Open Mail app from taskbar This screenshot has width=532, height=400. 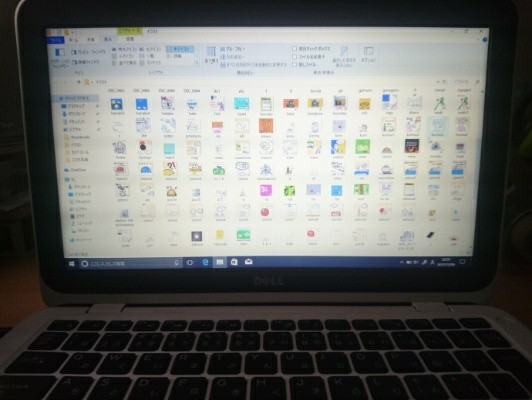click(x=248, y=262)
